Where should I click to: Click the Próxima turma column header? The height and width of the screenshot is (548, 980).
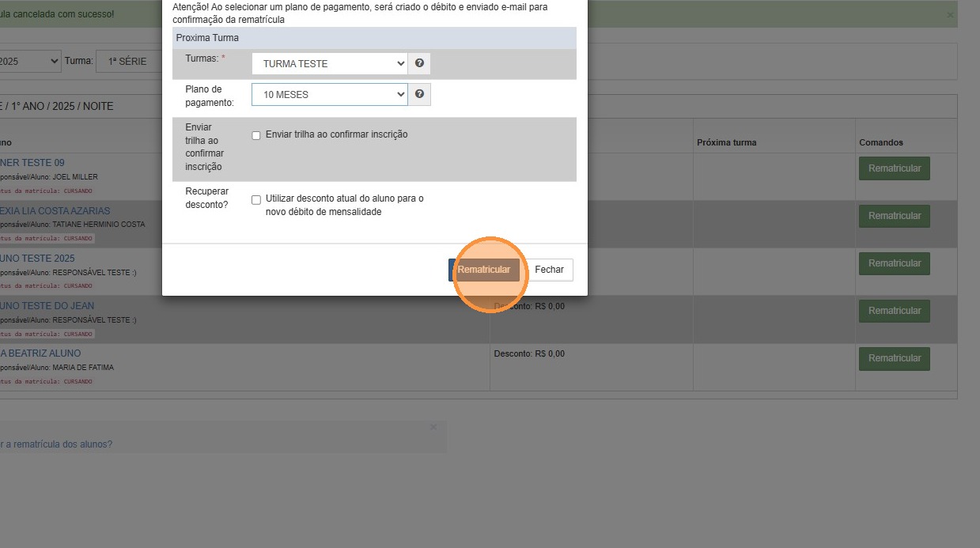point(726,142)
